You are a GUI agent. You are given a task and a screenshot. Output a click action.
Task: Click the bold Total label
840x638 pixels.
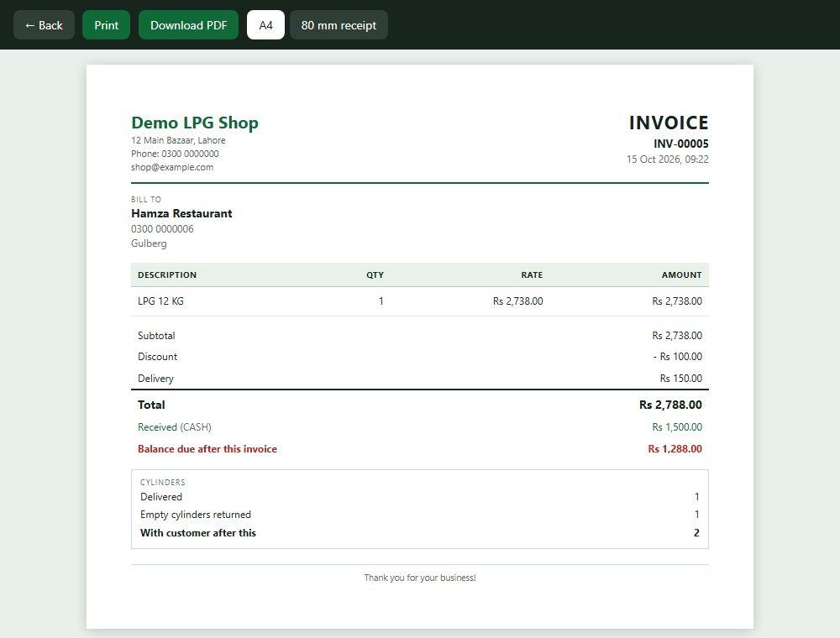coord(151,405)
